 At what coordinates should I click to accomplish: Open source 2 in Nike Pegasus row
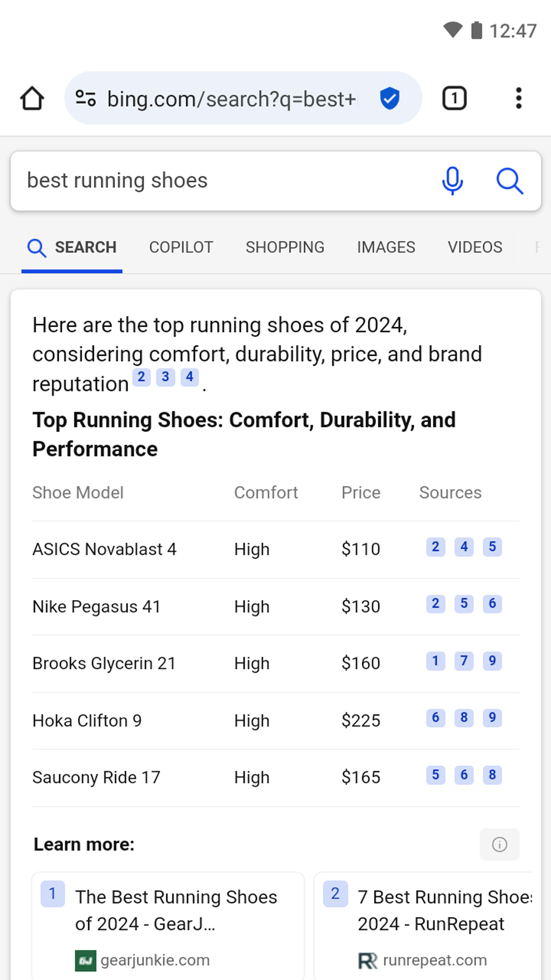(x=436, y=604)
